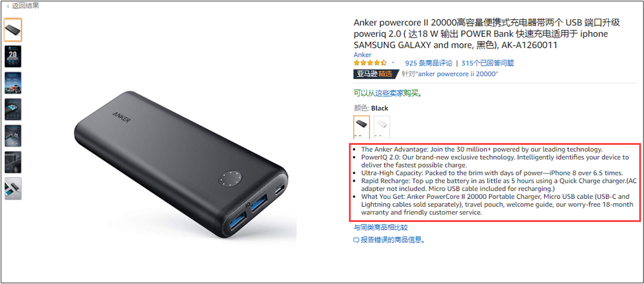
Task: Open the 315个已回答问题 link
Action: [x=488, y=63]
